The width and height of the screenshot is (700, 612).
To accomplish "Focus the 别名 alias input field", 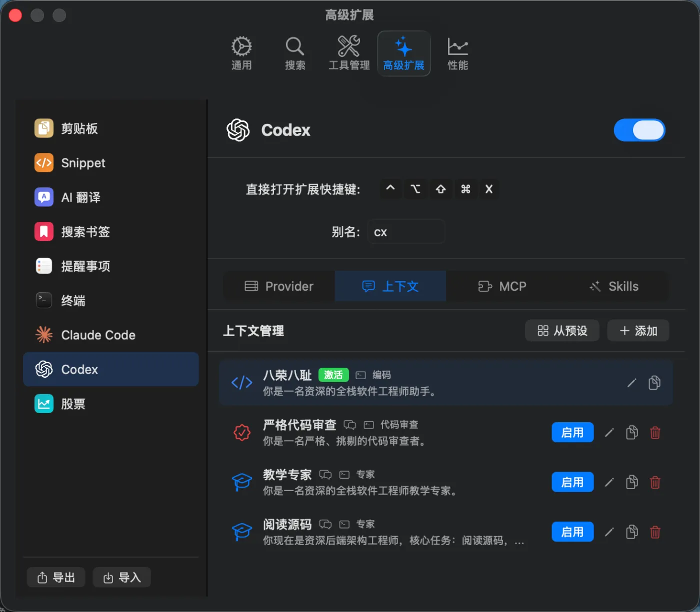I will tap(406, 232).
